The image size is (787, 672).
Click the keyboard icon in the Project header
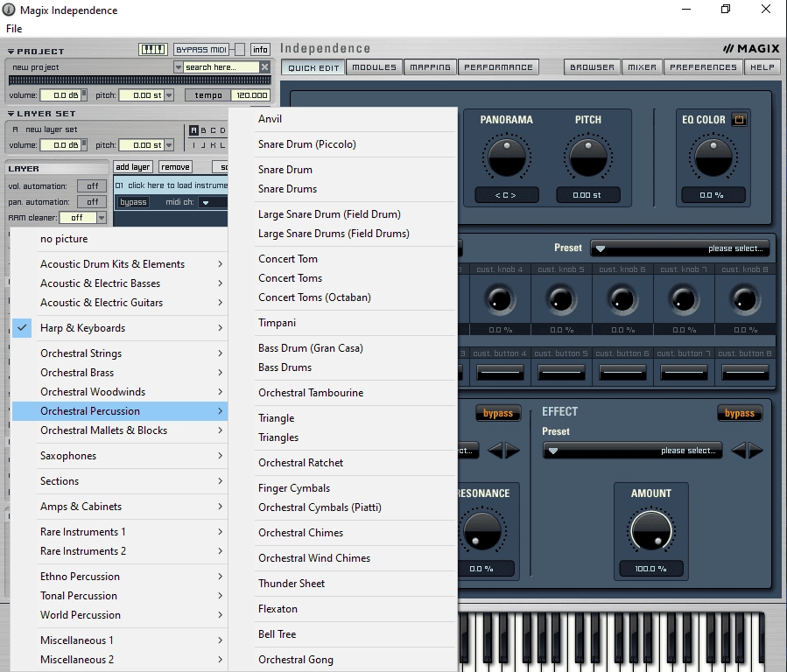[152, 49]
